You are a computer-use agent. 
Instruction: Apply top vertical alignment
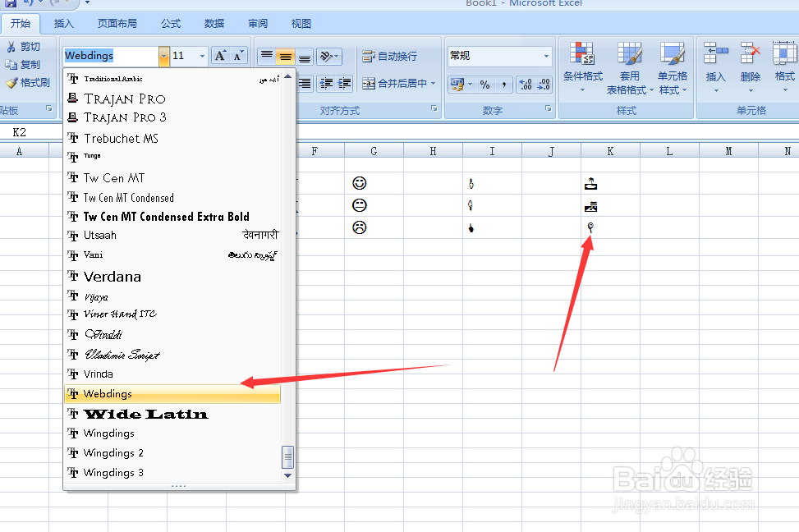267,56
